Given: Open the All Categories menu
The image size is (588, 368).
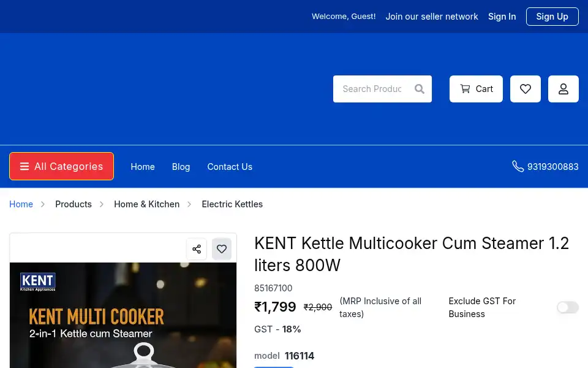Looking at the screenshot, I should (61, 166).
